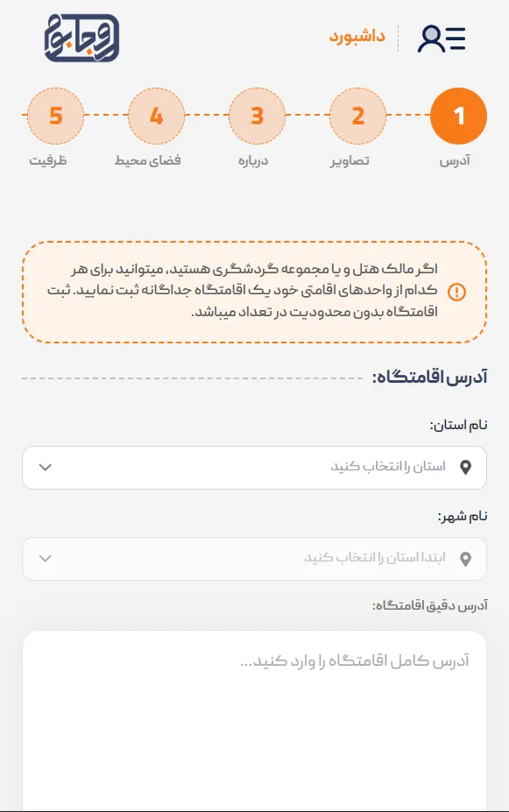Screen dimensions: 509x812
Task: Open the استان را انتخاب کنید dropdown
Action: click(254, 468)
